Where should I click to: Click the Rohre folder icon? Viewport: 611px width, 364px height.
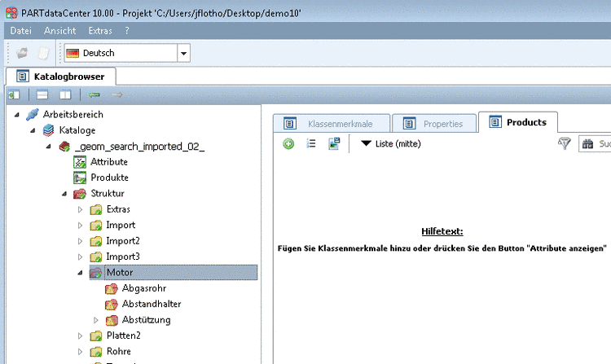(x=96, y=352)
